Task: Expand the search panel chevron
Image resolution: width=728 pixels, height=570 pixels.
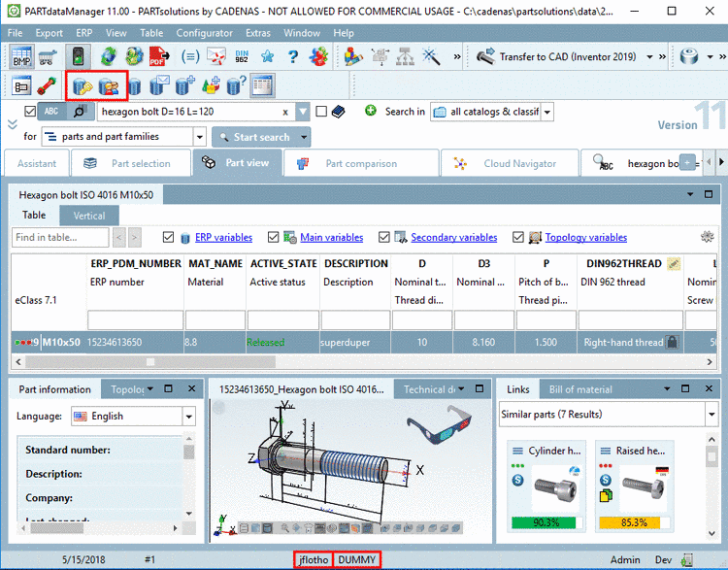Action: tap(13, 124)
